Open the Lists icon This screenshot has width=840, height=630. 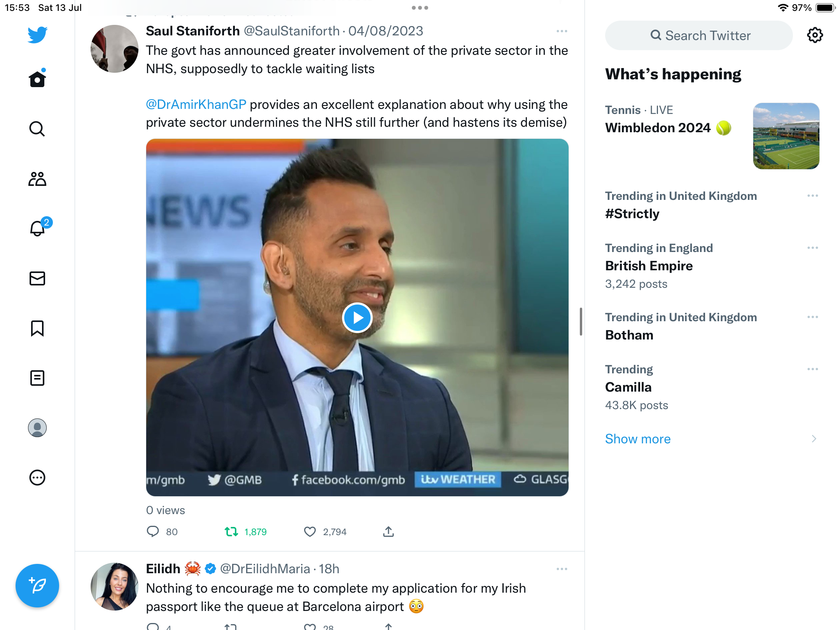37,378
